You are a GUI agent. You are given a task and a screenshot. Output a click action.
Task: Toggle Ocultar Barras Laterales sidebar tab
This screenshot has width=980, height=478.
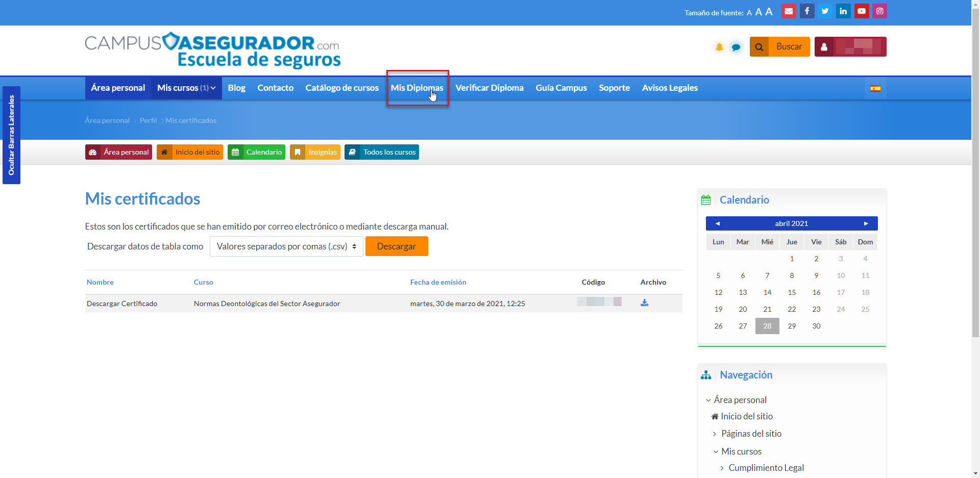[x=11, y=135]
